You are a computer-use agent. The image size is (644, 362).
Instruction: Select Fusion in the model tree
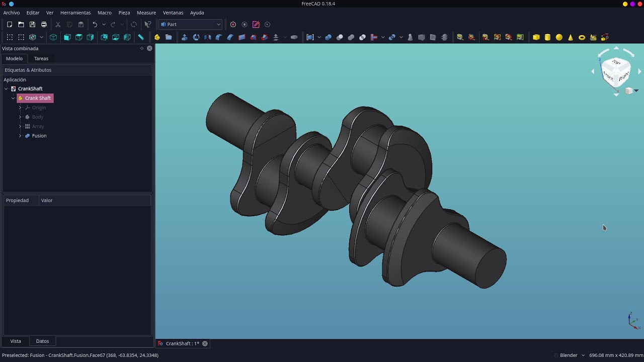[39, 136]
